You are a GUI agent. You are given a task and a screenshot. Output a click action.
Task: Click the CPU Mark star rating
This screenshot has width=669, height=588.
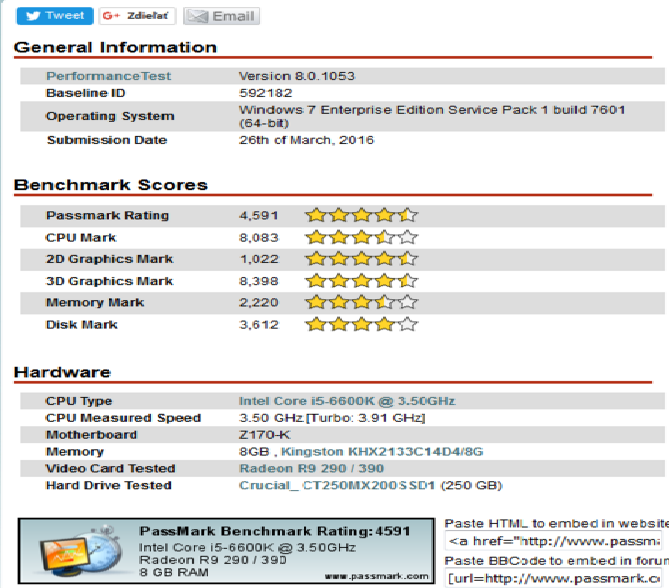pos(361,238)
